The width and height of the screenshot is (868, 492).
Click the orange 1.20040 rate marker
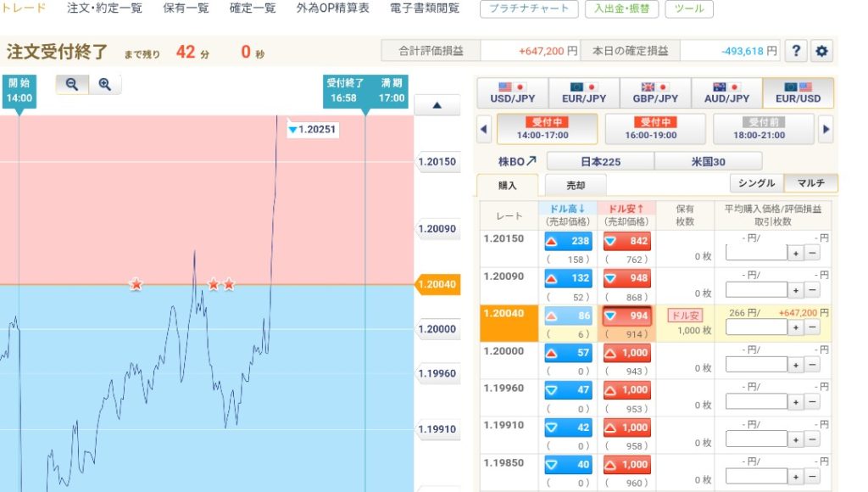click(x=437, y=285)
